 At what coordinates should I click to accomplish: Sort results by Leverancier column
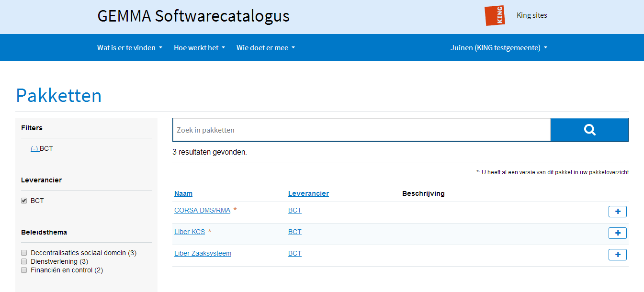click(x=308, y=193)
